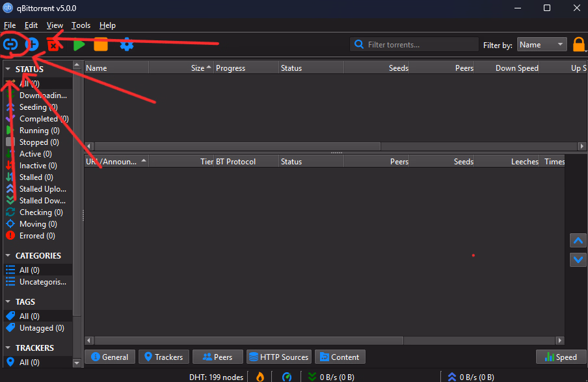The height and width of the screenshot is (382, 588).
Task: Click the red Remove torrent icon
Action: coord(55,45)
